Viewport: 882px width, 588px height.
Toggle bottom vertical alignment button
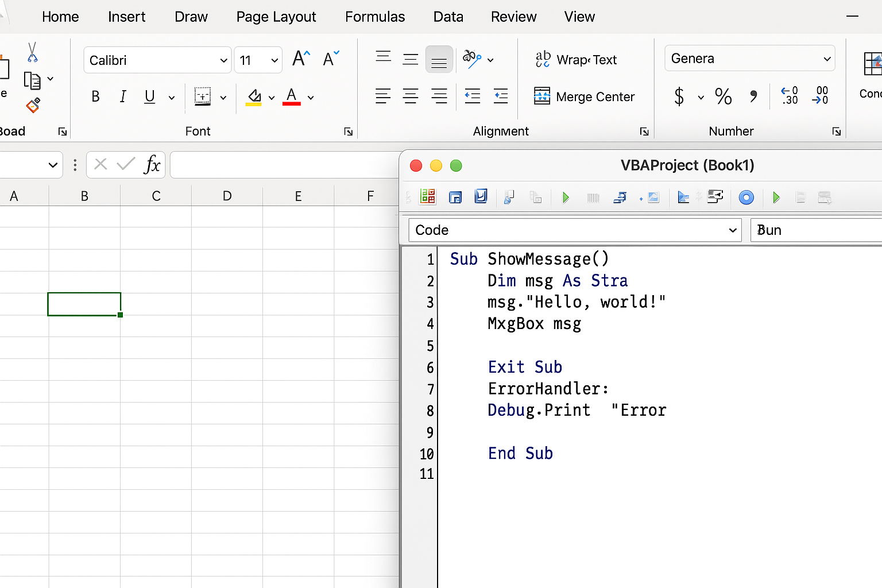click(x=439, y=60)
